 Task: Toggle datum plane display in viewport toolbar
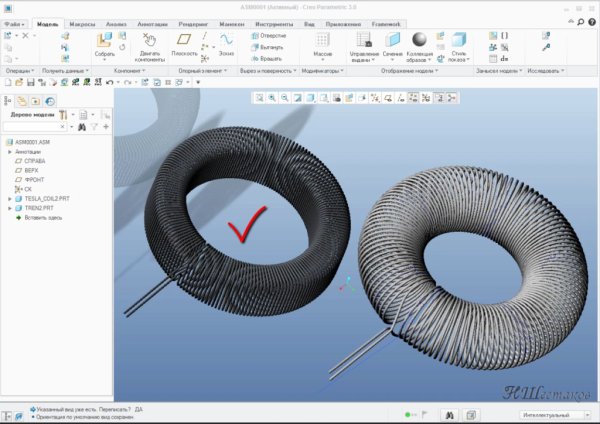[388, 98]
